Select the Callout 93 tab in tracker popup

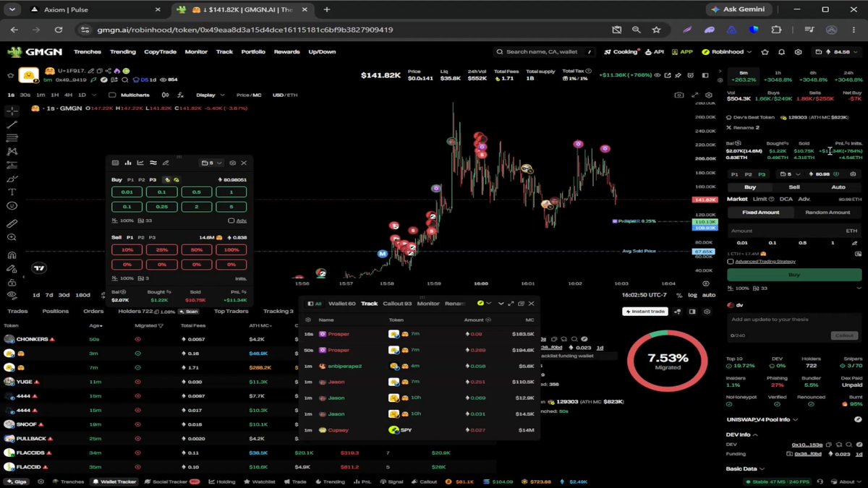click(397, 304)
